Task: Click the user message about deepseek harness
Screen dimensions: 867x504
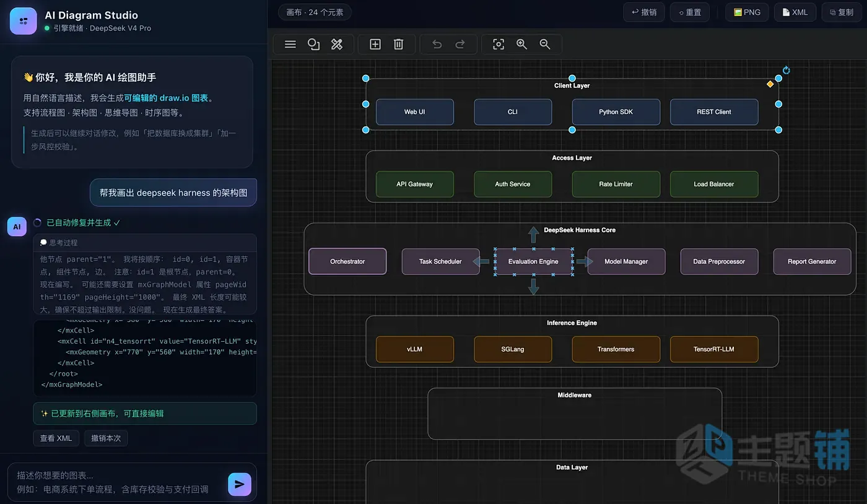Action: point(173,193)
